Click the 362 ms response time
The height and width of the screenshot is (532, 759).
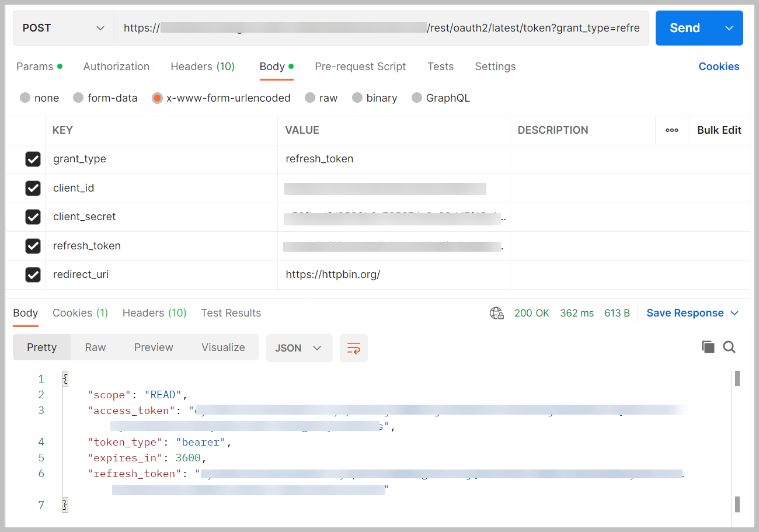tap(577, 313)
